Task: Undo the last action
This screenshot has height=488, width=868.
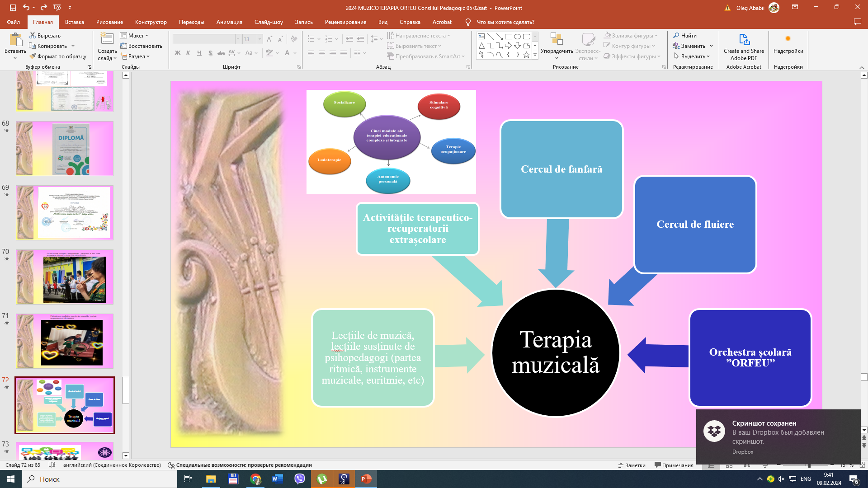Action: [x=26, y=8]
